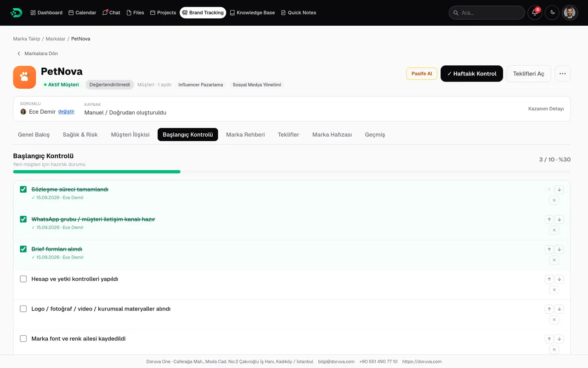Click the Doruva logo icon
This screenshot has width=588, height=368.
tap(16, 12)
